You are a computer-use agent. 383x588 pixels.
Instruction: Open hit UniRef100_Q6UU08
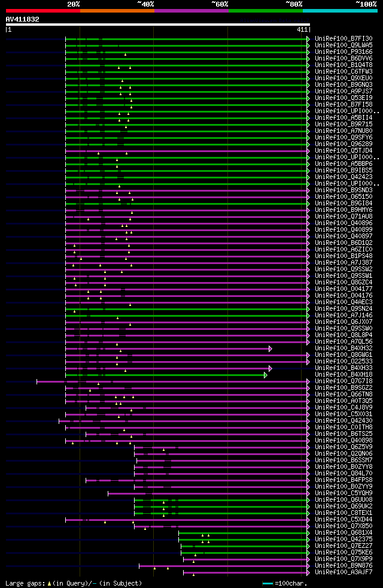pos(344,500)
